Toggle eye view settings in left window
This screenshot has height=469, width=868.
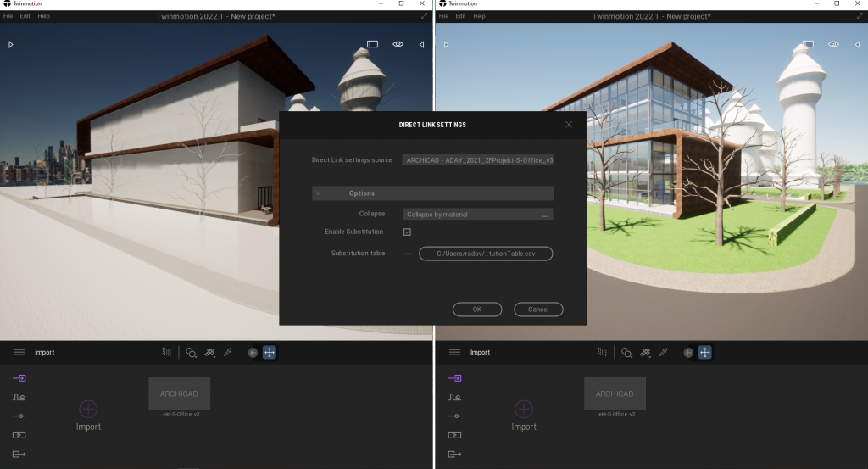tap(398, 44)
